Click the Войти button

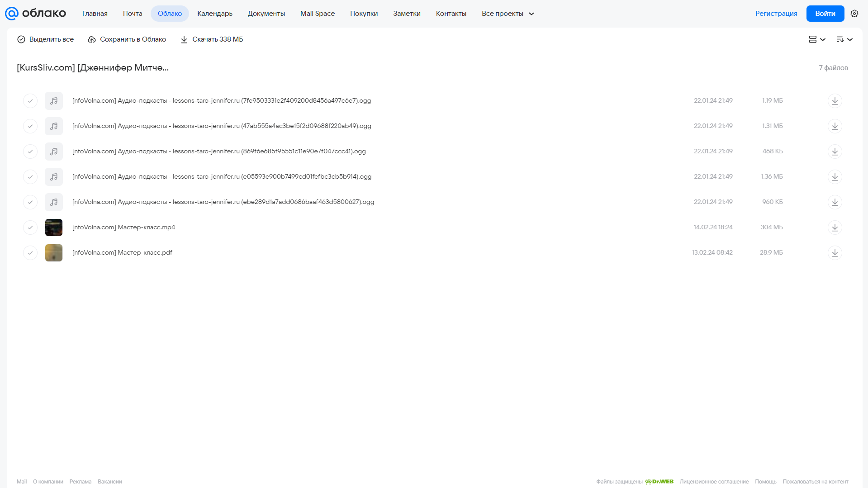(x=825, y=14)
